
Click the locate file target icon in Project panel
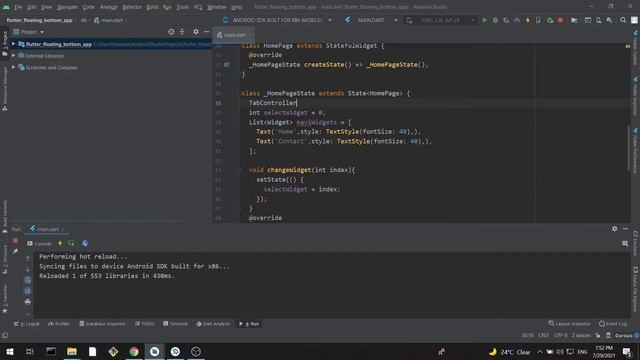(171, 31)
